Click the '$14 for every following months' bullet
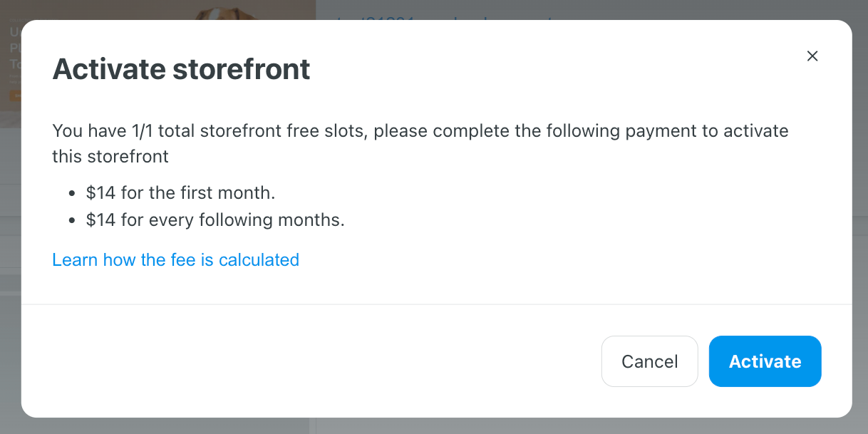Viewport: 868px width, 434px height. (x=215, y=220)
